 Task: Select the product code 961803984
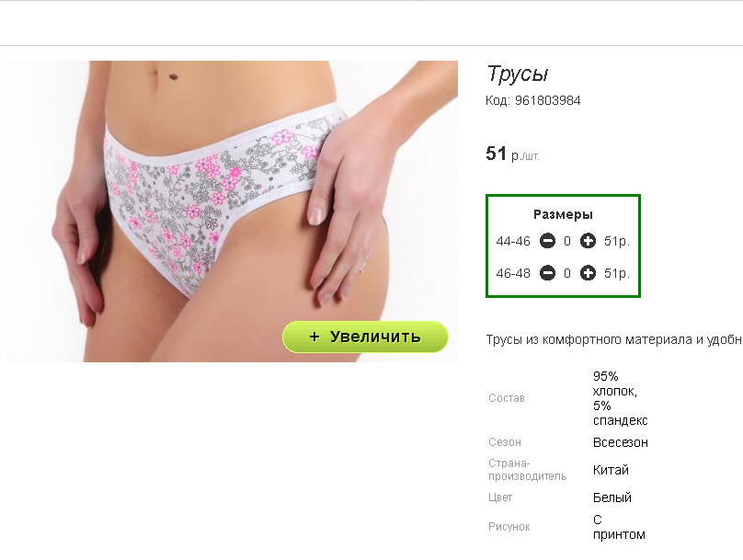[x=548, y=100]
